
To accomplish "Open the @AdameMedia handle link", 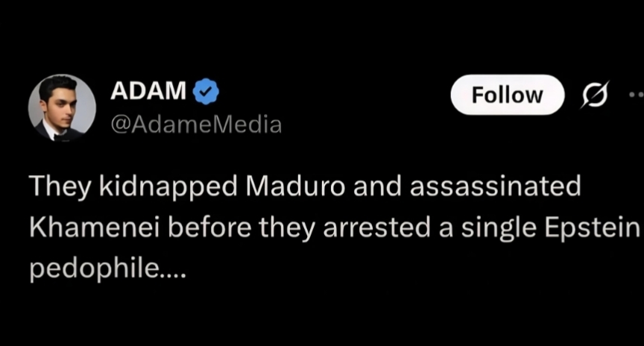I will click(196, 125).
